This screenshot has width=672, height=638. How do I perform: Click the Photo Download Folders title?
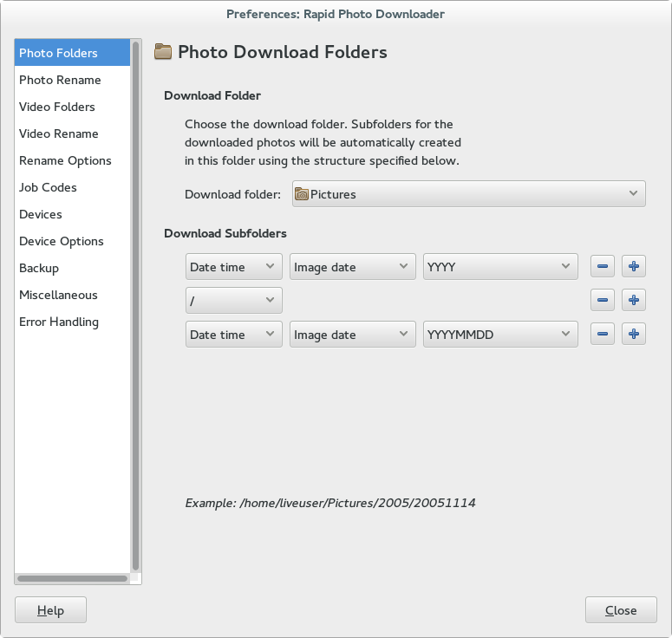[x=283, y=52]
